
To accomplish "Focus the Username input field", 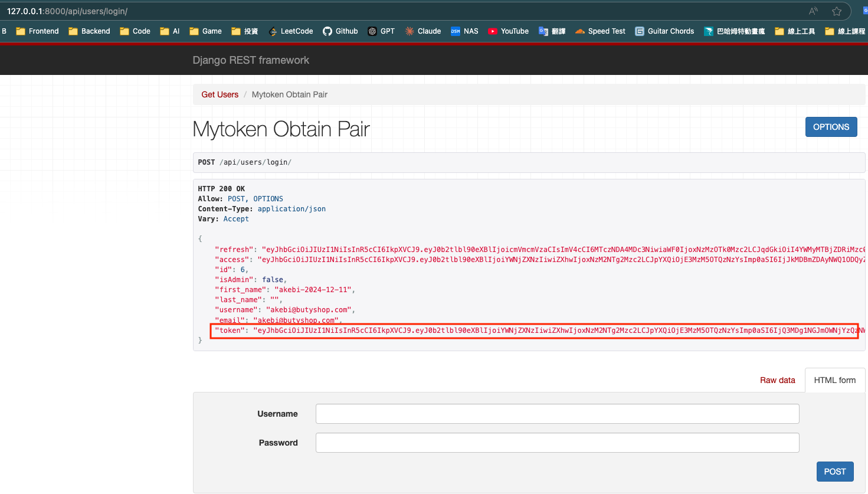I will coord(557,414).
